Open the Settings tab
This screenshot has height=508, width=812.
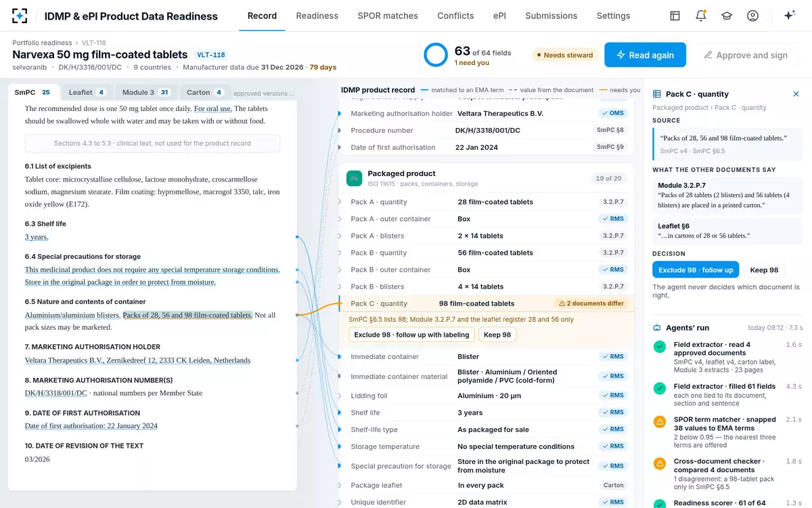[613, 16]
